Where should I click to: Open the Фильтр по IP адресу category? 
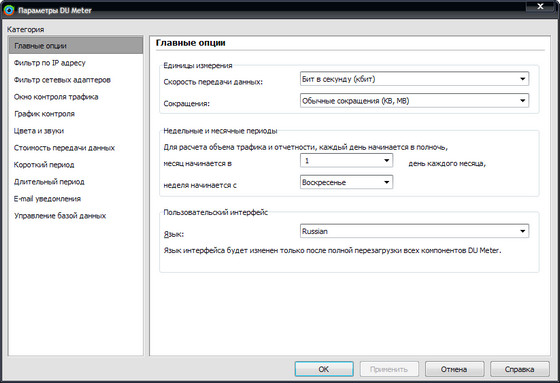76,63
